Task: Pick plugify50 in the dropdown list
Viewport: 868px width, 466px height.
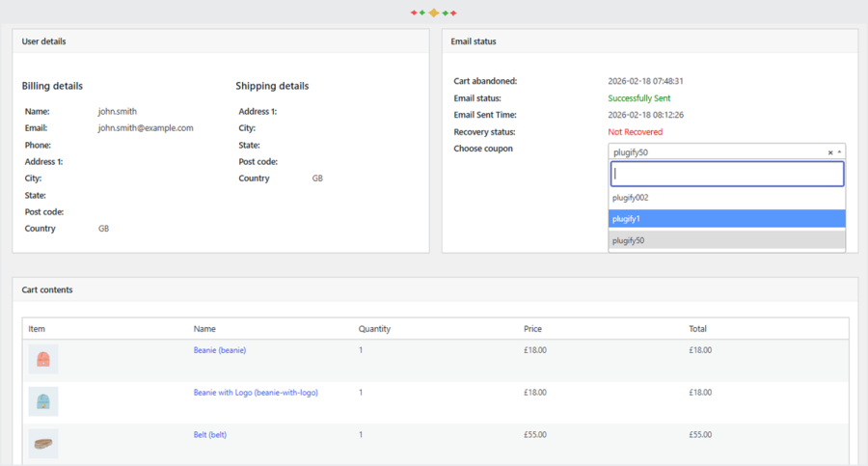Action: pyautogui.click(x=727, y=240)
